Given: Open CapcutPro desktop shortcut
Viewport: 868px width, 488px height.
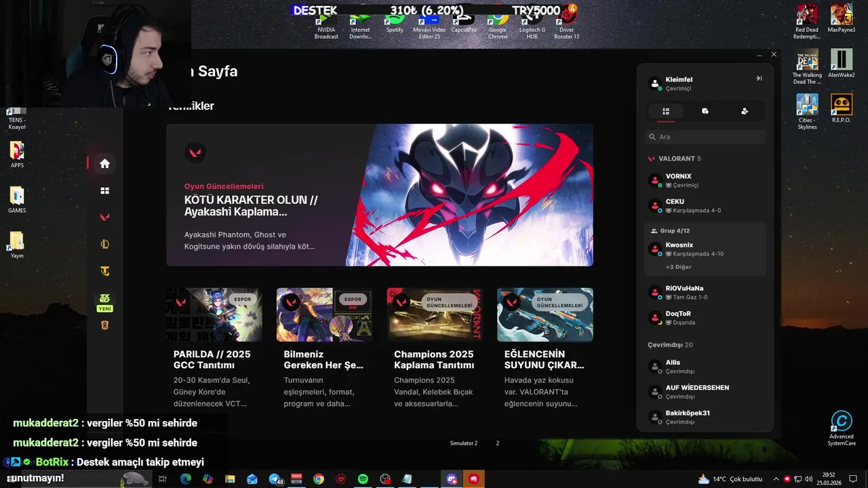Looking at the screenshot, I should [464, 22].
